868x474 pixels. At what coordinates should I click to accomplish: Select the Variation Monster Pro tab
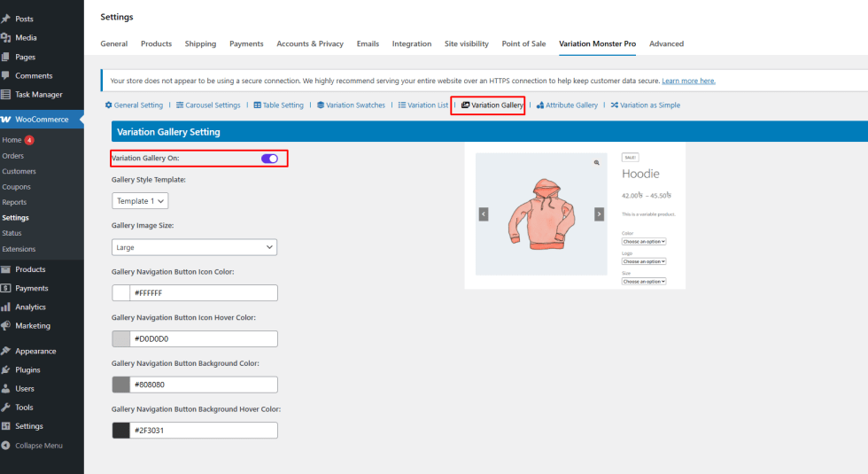pyautogui.click(x=597, y=43)
